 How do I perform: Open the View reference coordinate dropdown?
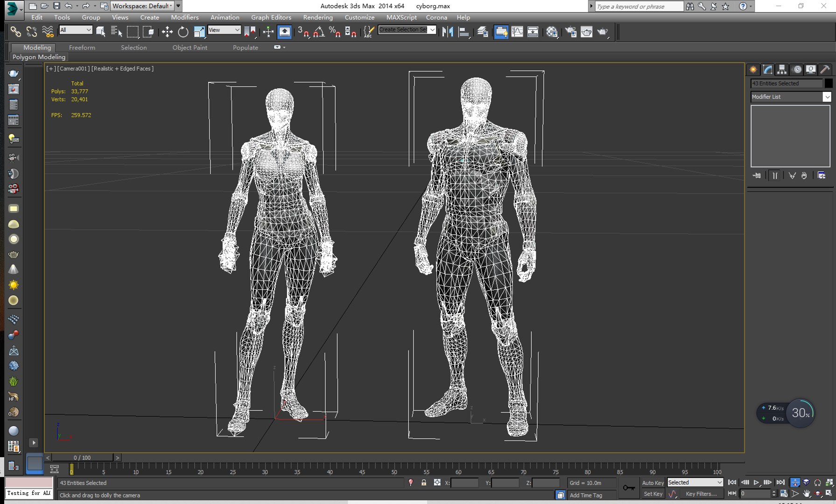tap(224, 30)
